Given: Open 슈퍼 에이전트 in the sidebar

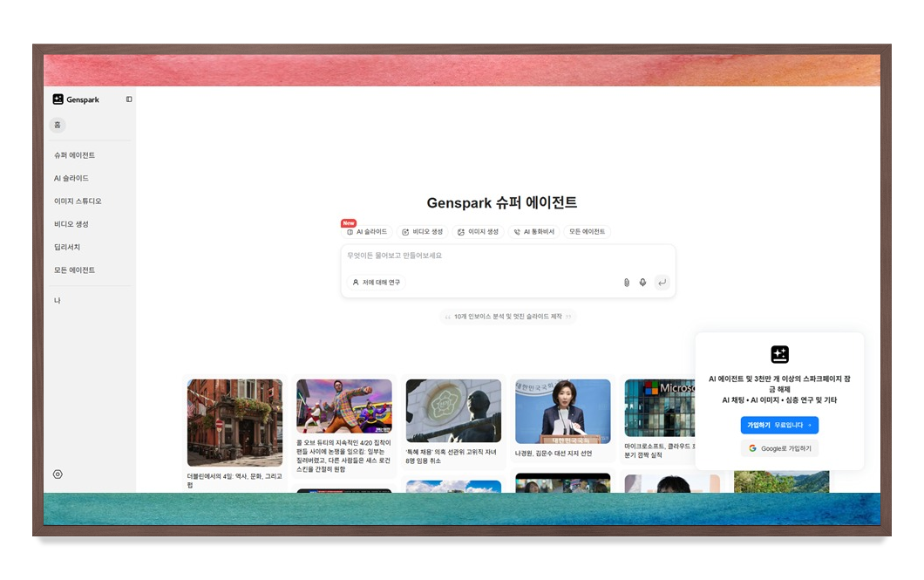Looking at the screenshot, I should pos(74,155).
